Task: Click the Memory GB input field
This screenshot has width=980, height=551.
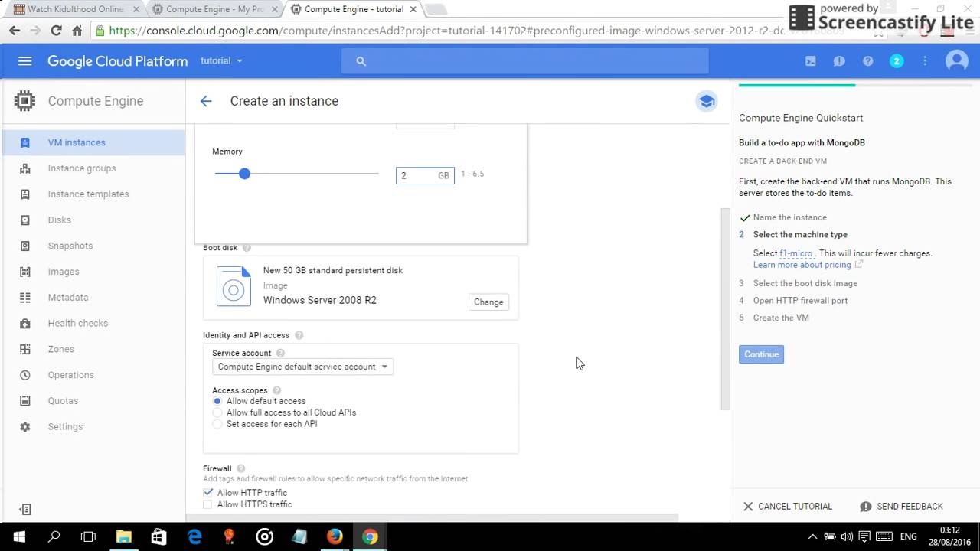Action: (x=425, y=175)
